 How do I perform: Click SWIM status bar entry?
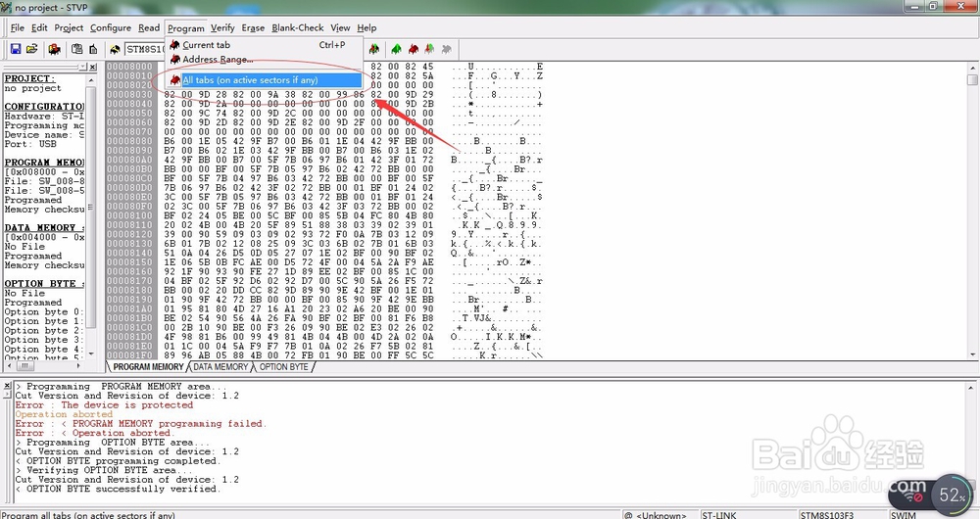904,515
